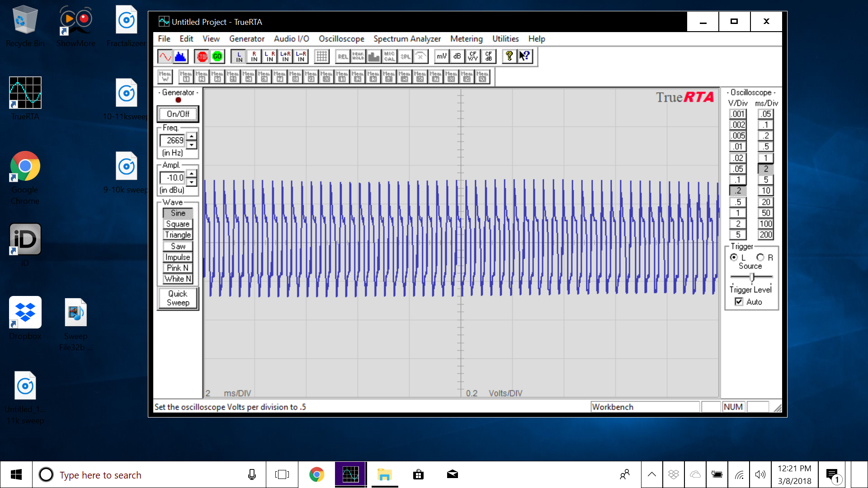Switch to oscilloscope sine wave view icon
Viewport: 868px width, 488px height.
click(165, 56)
